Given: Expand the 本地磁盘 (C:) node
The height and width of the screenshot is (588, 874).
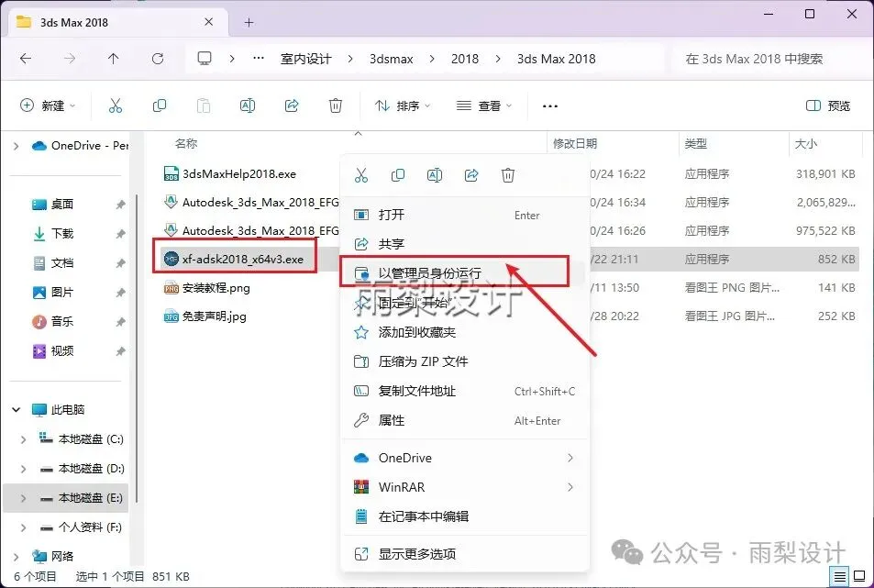Looking at the screenshot, I should (x=24, y=439).
